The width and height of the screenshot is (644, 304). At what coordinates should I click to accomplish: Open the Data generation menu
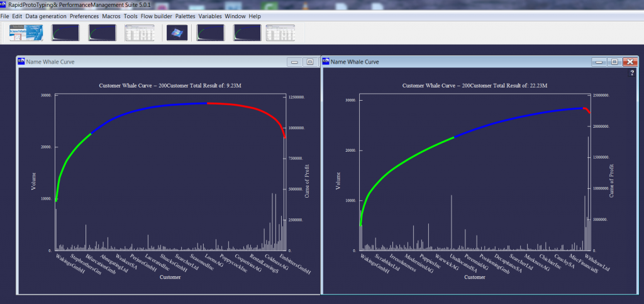[46, 16]
